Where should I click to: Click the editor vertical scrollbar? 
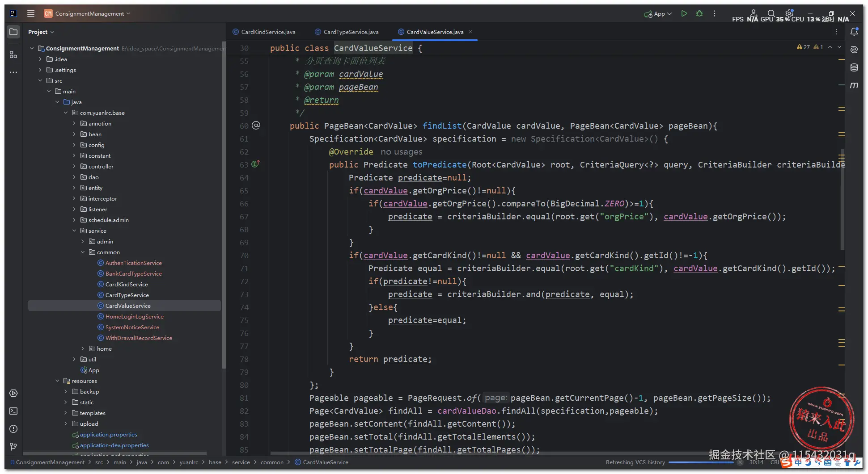(842, 199)
